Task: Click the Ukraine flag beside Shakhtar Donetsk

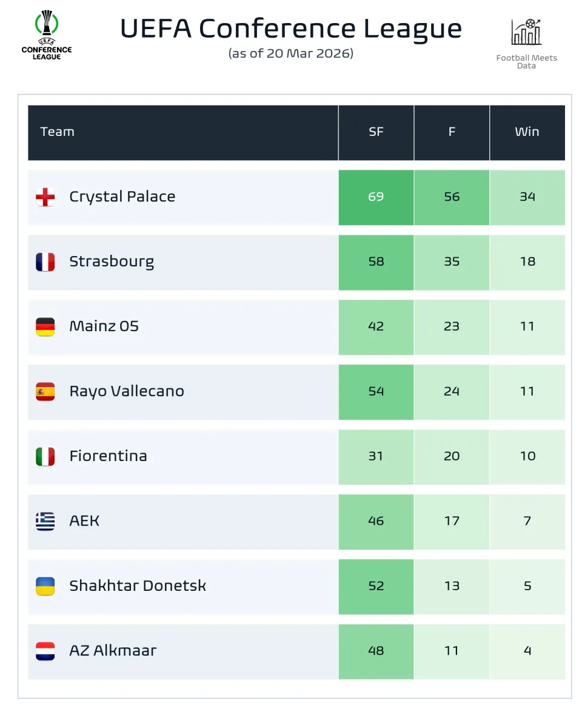Action: pyautogui.click(x=45, y=586)
